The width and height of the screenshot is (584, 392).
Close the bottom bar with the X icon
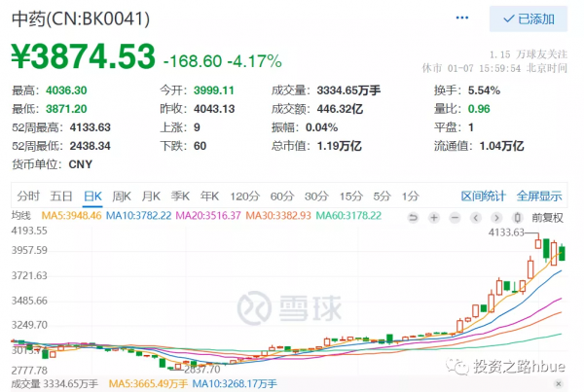click(558, 383)
